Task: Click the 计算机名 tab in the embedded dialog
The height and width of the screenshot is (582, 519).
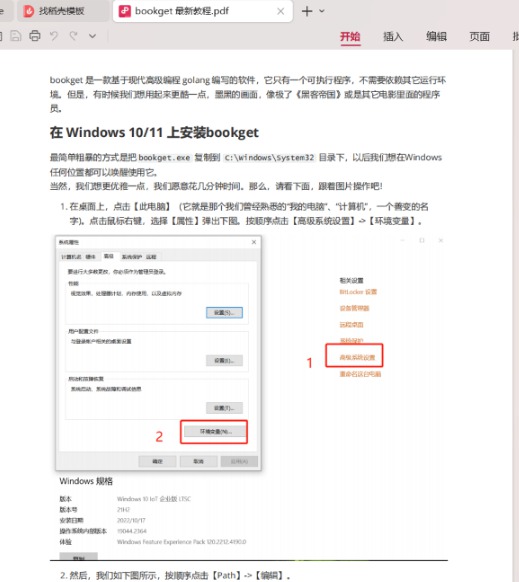Action: (71, 257)
